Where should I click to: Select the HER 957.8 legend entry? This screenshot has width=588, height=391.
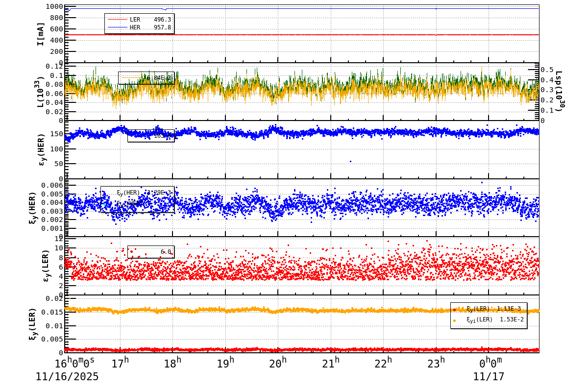(150, 27)
